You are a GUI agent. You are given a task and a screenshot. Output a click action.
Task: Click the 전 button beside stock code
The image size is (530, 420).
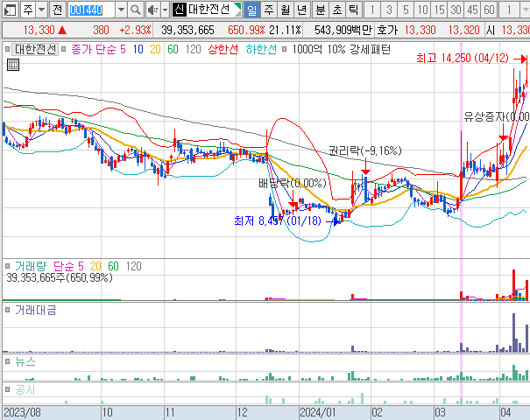tap(58, 10)
